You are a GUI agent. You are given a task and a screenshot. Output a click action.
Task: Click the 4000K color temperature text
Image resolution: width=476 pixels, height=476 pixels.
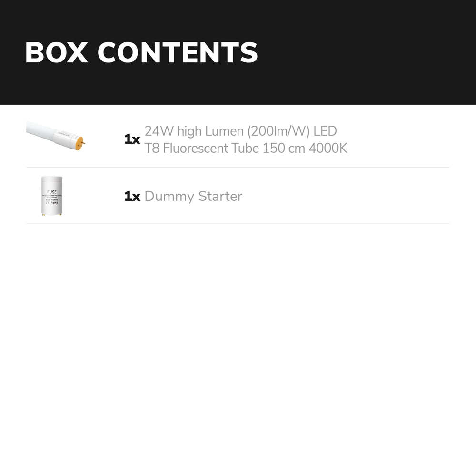328,148
